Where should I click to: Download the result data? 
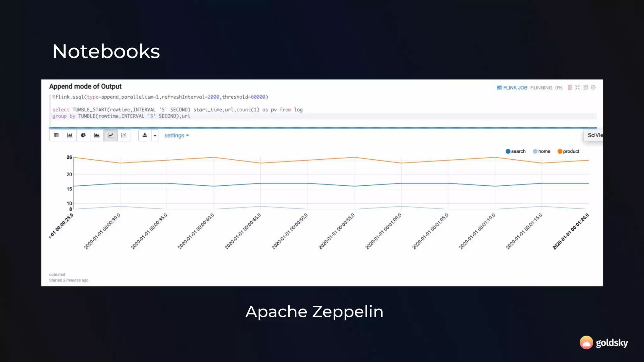pyautogui.click(x=145, y=135)
